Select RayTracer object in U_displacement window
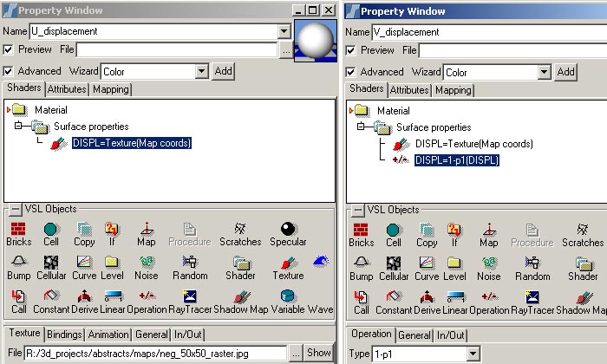The height and width of the screenshot is (364, 607). [190, 302]
